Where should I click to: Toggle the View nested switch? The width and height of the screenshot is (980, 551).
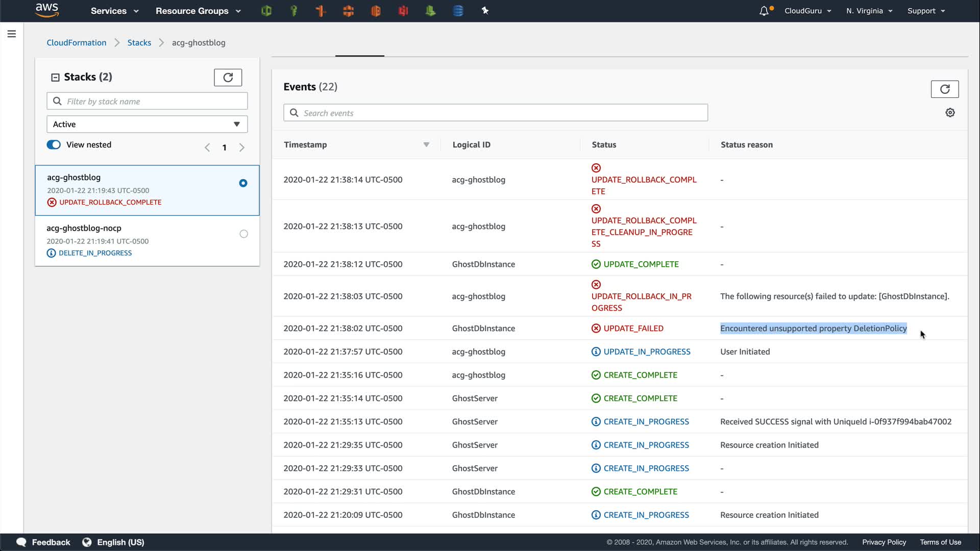coord(54,145)
